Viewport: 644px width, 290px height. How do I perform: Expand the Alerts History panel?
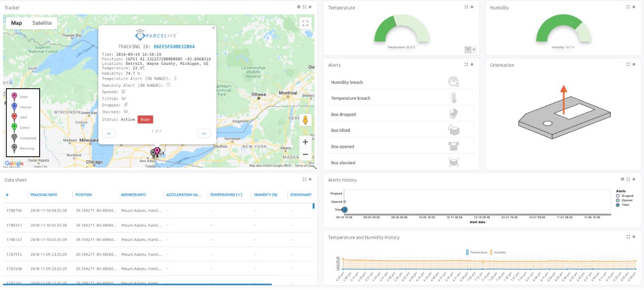(628, 179)
